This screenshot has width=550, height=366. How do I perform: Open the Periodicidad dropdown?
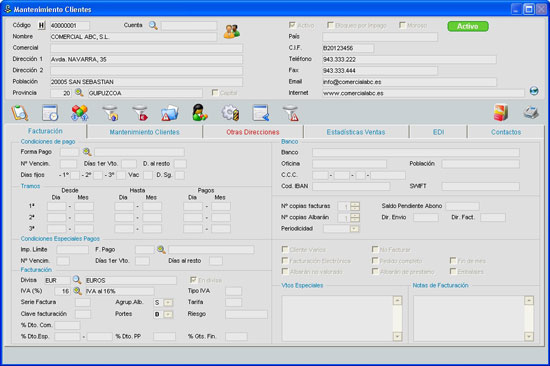[355, 229]
